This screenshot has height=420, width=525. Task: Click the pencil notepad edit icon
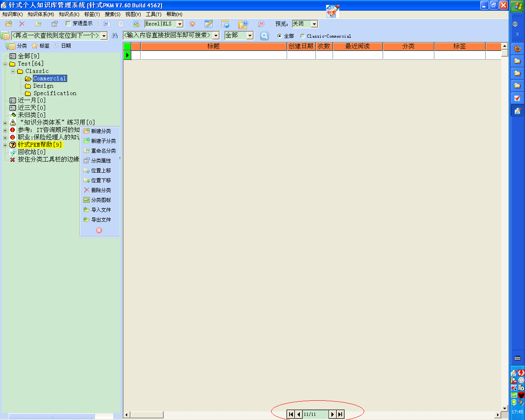(x=209, y=24)
